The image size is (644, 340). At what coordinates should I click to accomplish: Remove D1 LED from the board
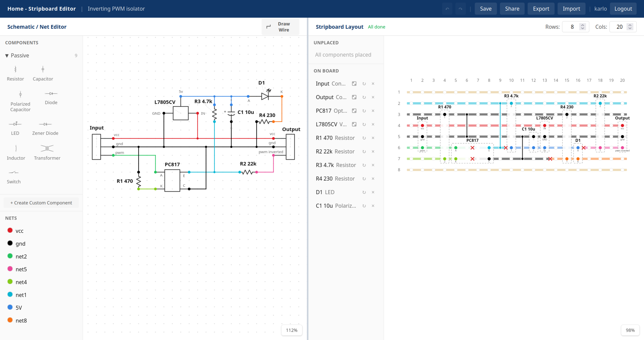[373, 192]
